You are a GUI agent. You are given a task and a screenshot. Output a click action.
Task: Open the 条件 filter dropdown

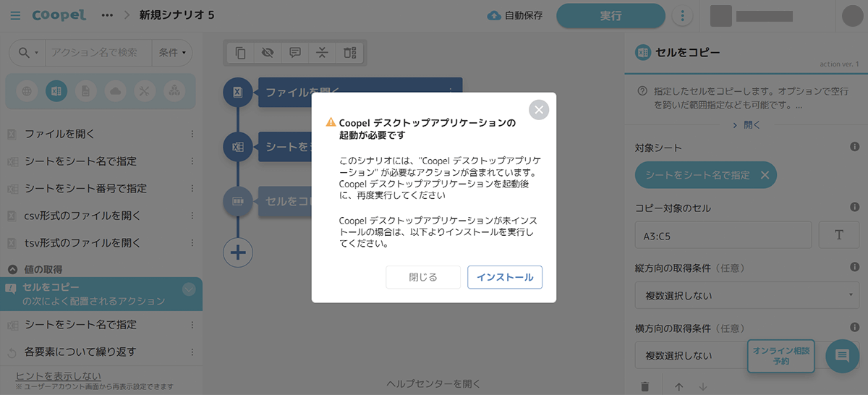coord(173,52)
